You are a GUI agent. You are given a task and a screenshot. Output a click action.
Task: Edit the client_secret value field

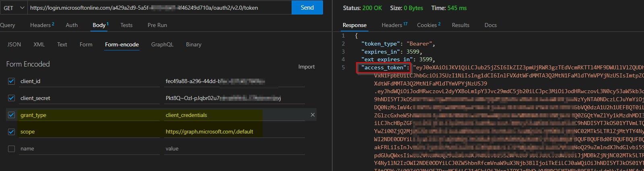click(234, 98)
